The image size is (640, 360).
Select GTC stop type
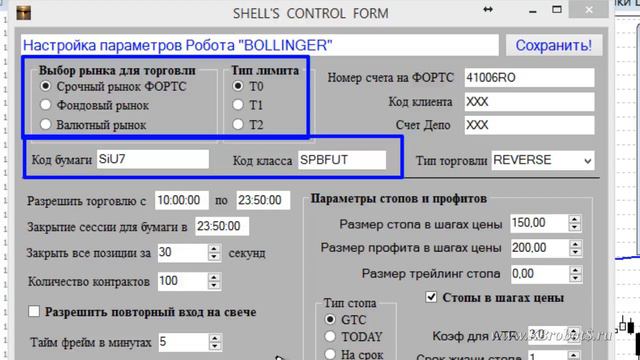[330, 319]
